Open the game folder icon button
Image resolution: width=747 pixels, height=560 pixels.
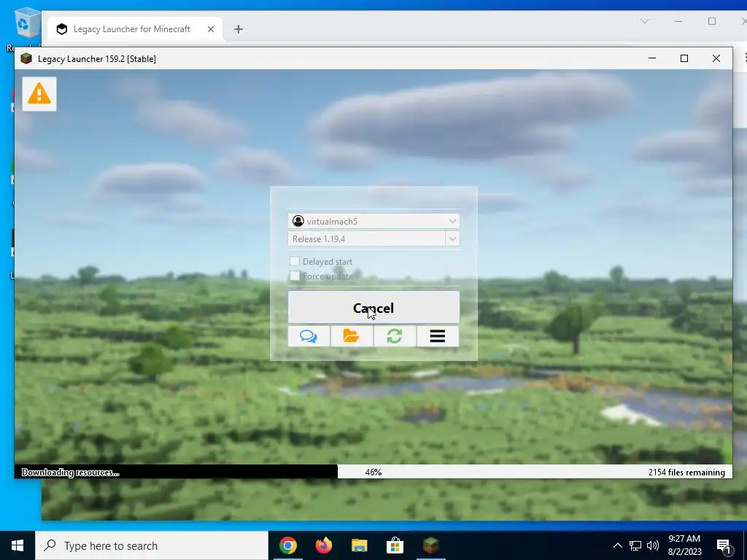click(x=352, y=336)
